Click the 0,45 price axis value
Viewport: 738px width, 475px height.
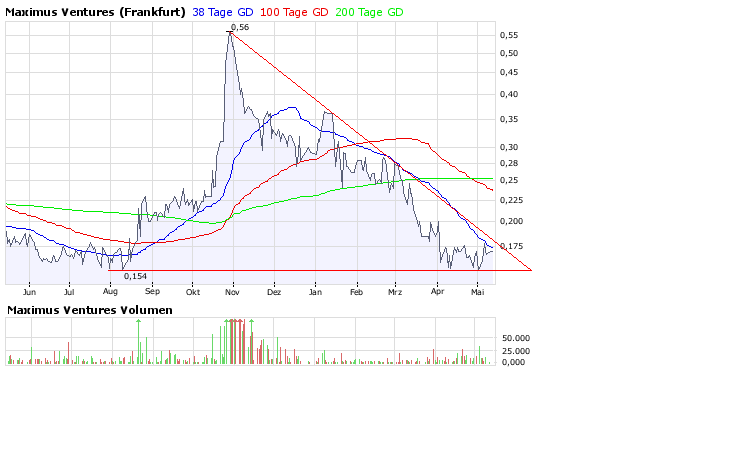click(509, 72)
